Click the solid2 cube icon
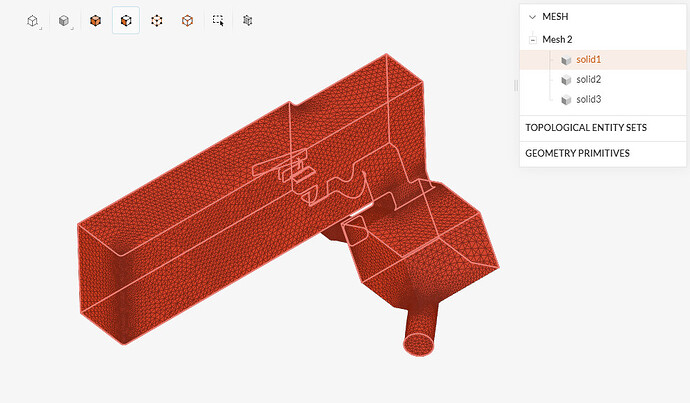The width and height of the screenshot is (690, 403). (x=566, y=80)
